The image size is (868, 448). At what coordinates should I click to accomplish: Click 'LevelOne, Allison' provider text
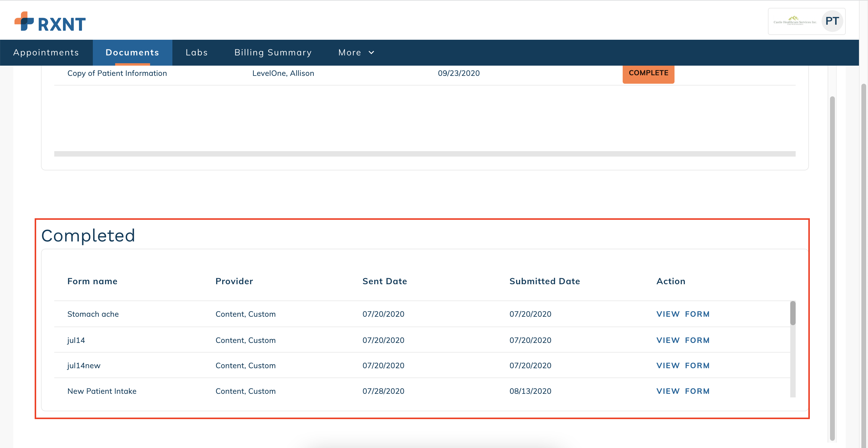click(x=283, y=73)
